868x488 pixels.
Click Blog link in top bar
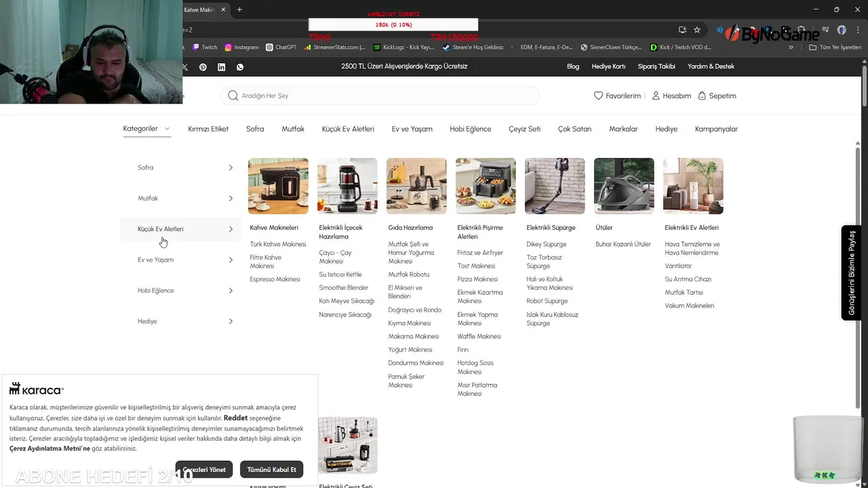click(573, 66)
